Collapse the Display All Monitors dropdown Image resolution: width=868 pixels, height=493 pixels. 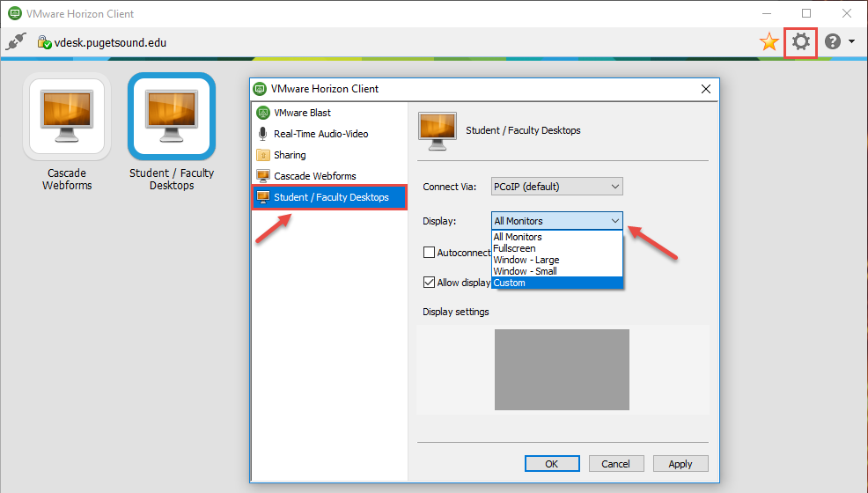(x=557, y=221)
